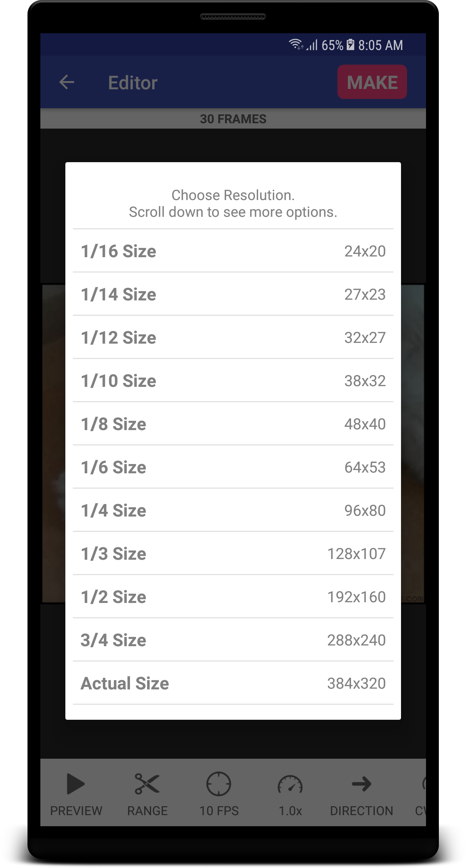Tap the back arrow in Editor header
466x868 pixels.
[x=67, y=82]
